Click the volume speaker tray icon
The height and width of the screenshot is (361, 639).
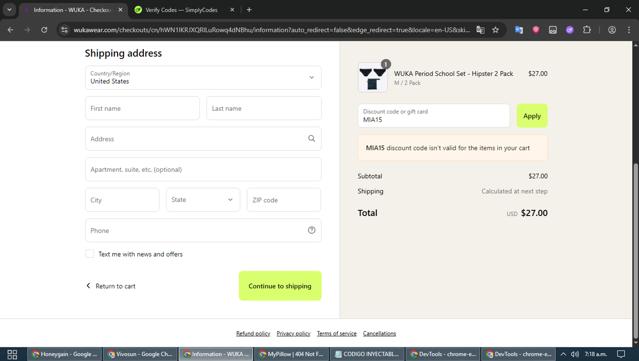click(x=575, y=354)
